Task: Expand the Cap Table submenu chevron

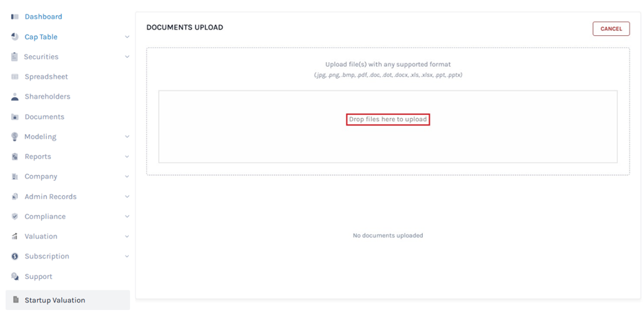Action: pyautogui.click(x=127, y=37)
